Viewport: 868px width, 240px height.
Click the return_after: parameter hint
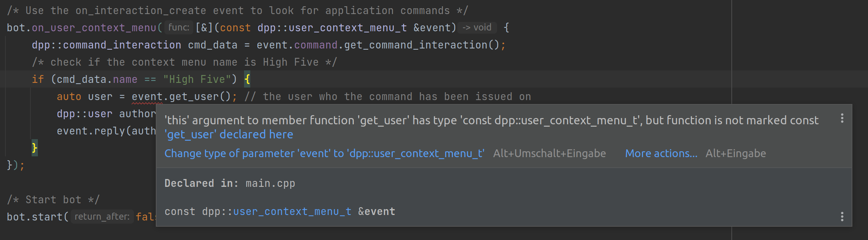pyautogui.click(x=102, y=216)
